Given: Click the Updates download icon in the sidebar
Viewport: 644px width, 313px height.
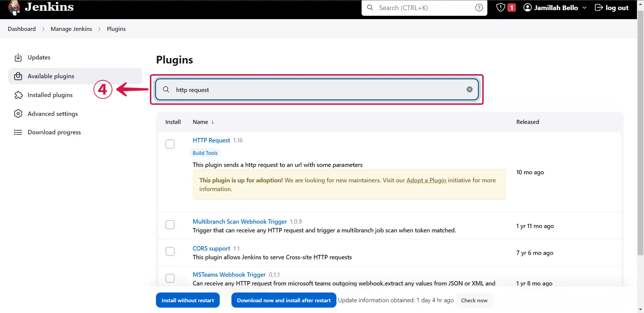Looking at the screenshot, I should click(x=18, y=57).
